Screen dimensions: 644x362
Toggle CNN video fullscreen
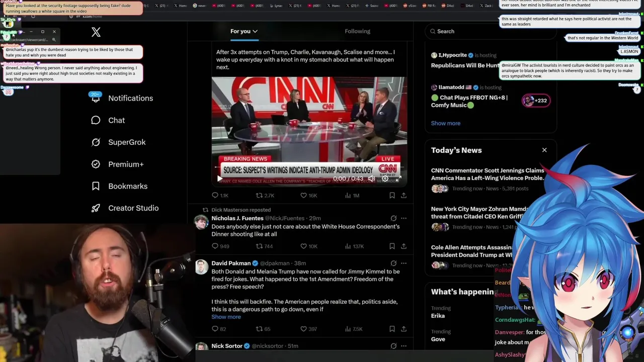point(398,178)
